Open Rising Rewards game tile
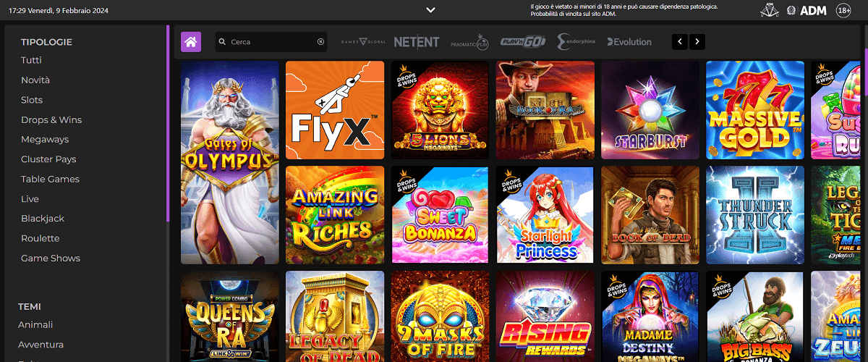This screenshot has width=868, height=362. point(545,316)
